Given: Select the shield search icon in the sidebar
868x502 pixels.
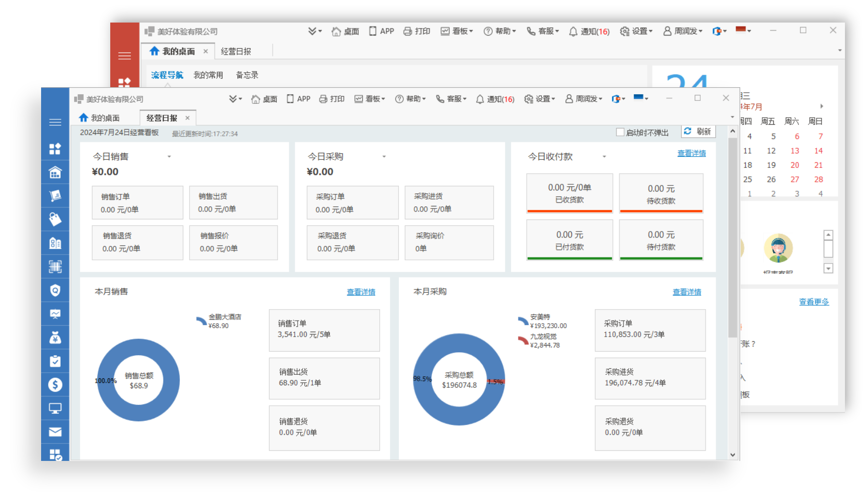Looking at the screenshot, I should pos(55,291).
